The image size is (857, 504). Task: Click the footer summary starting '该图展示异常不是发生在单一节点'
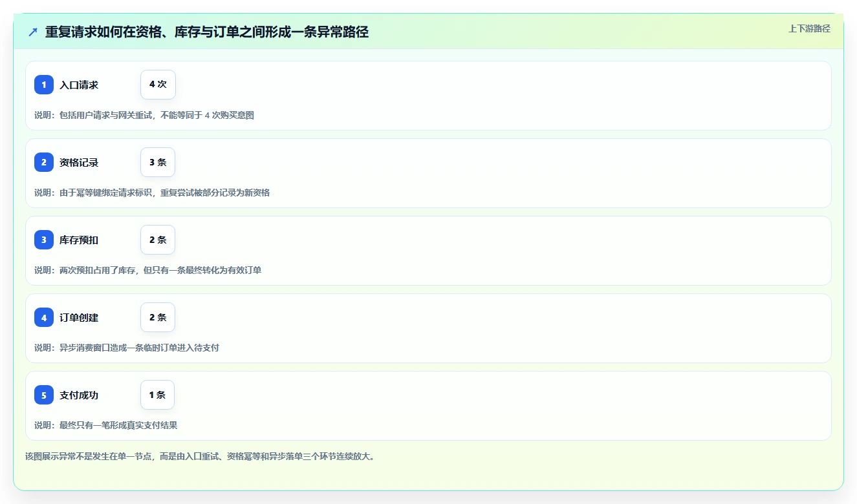coord(200,456)
